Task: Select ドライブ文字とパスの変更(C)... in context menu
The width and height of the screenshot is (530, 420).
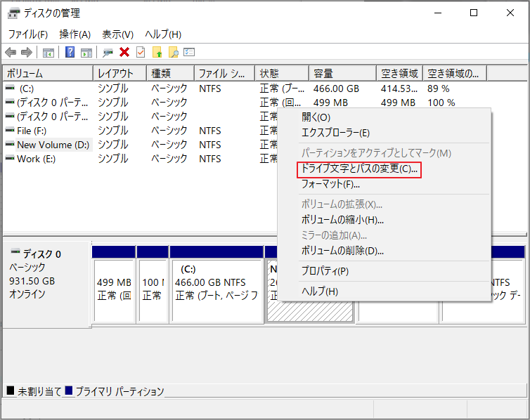Action: [359, 169]
